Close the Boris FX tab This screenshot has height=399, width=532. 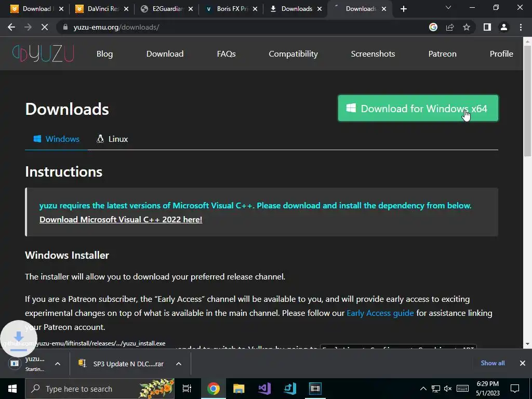click(x=255, y=9)
